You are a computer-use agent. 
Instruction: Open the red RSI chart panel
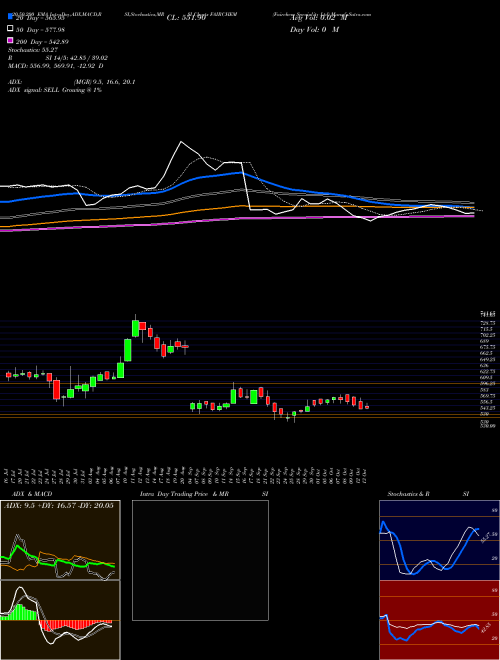click(439, 620)
